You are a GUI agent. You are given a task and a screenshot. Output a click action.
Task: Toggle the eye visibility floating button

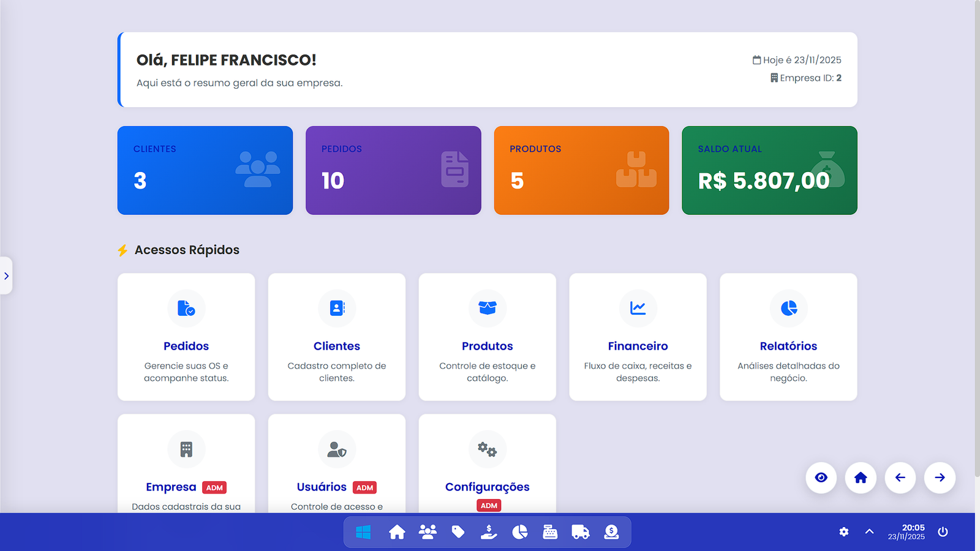[821, 478]
